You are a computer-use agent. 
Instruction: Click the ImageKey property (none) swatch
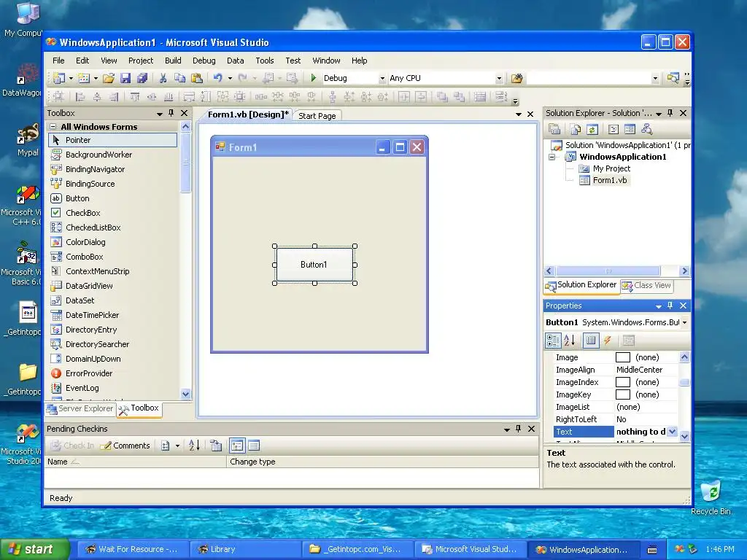point(623,394)
